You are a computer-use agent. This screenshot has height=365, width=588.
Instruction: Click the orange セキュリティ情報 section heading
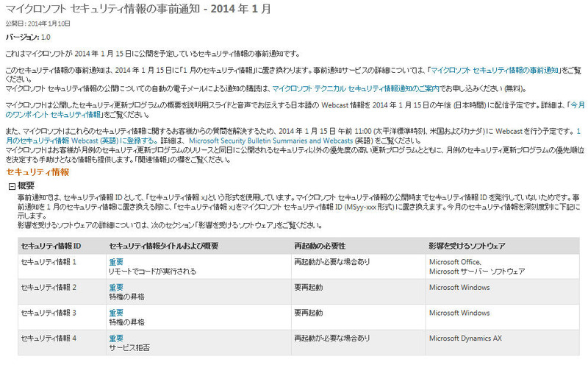coord(37,172)
